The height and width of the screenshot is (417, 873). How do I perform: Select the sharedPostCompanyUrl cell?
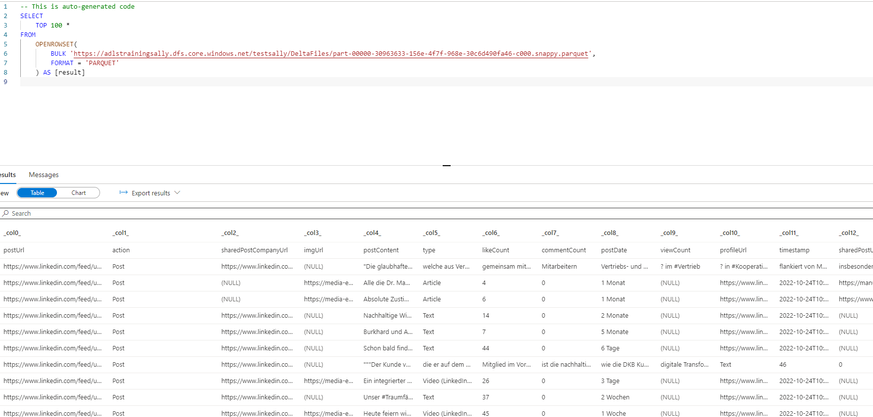point(254,251)
